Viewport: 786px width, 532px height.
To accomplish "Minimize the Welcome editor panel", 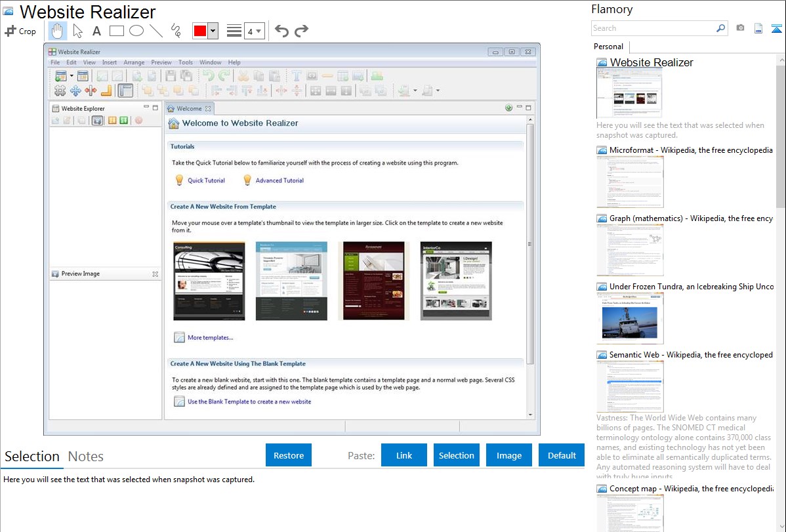I will point(520,108).
